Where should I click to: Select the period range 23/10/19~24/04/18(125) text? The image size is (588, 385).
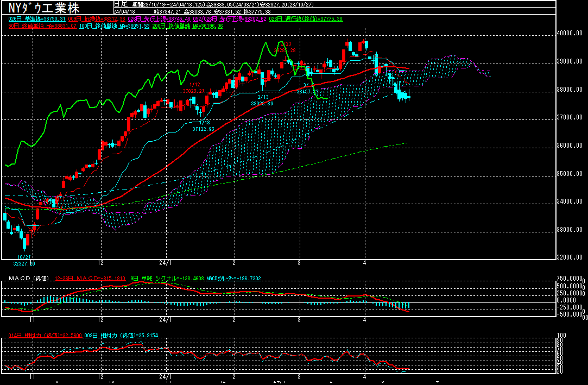click(168, 5)
